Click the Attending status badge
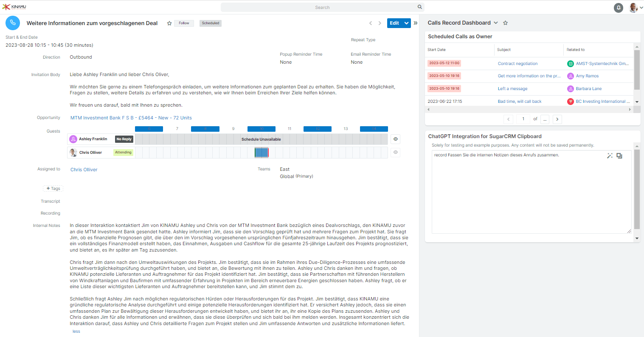644x337 pixels. click(x=123, y=152)
